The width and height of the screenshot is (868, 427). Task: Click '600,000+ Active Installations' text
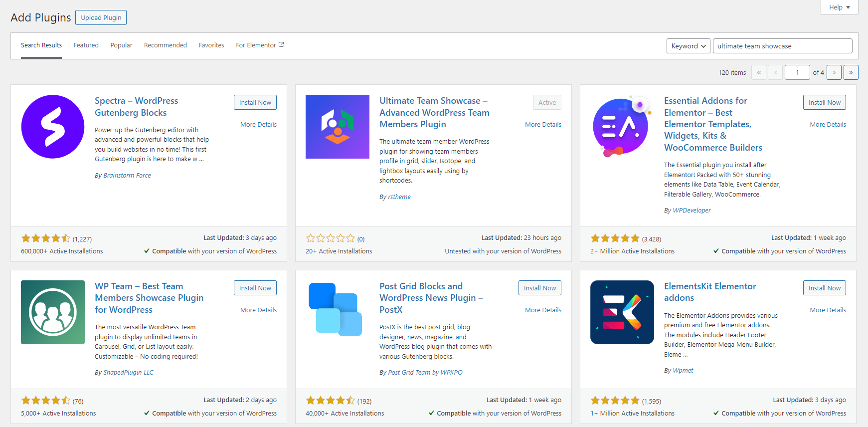(62, 251)
